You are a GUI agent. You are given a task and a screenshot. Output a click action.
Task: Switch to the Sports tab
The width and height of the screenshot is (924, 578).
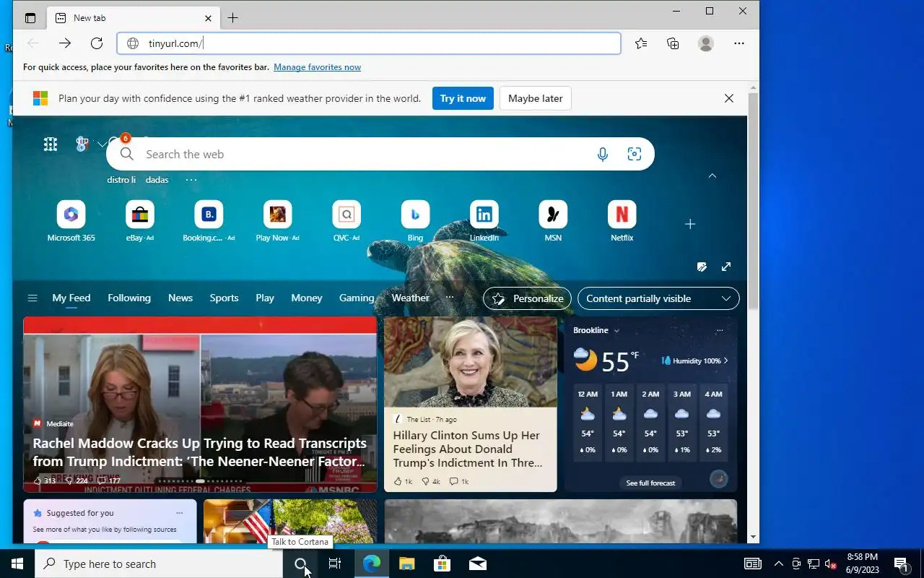(224, 298)
